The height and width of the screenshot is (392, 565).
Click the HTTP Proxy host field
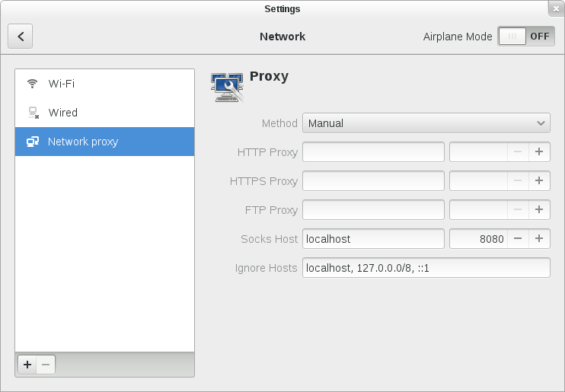tap(373, 152)
